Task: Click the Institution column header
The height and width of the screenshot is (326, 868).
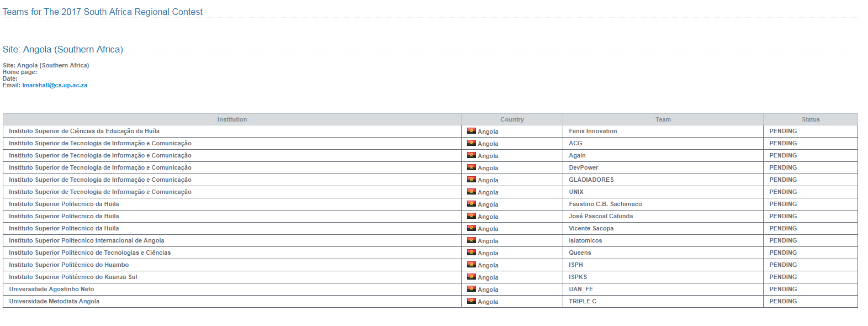Action: point(232,119)
